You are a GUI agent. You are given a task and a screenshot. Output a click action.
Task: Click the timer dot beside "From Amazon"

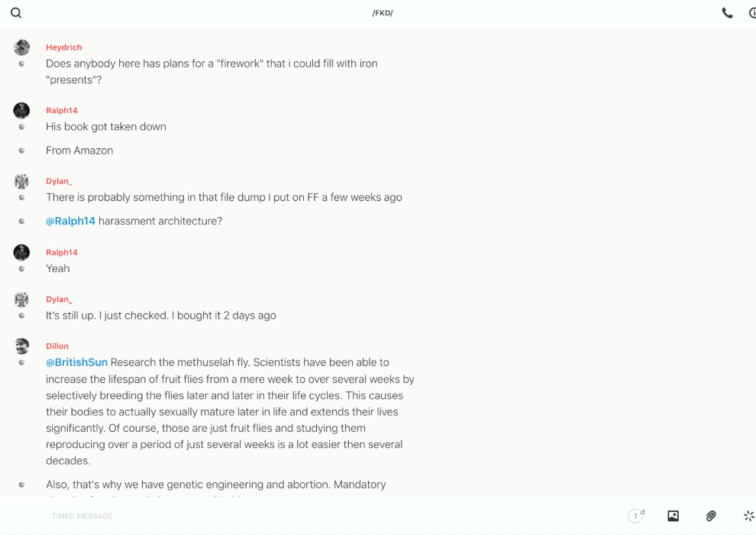(x=21, y=151)
